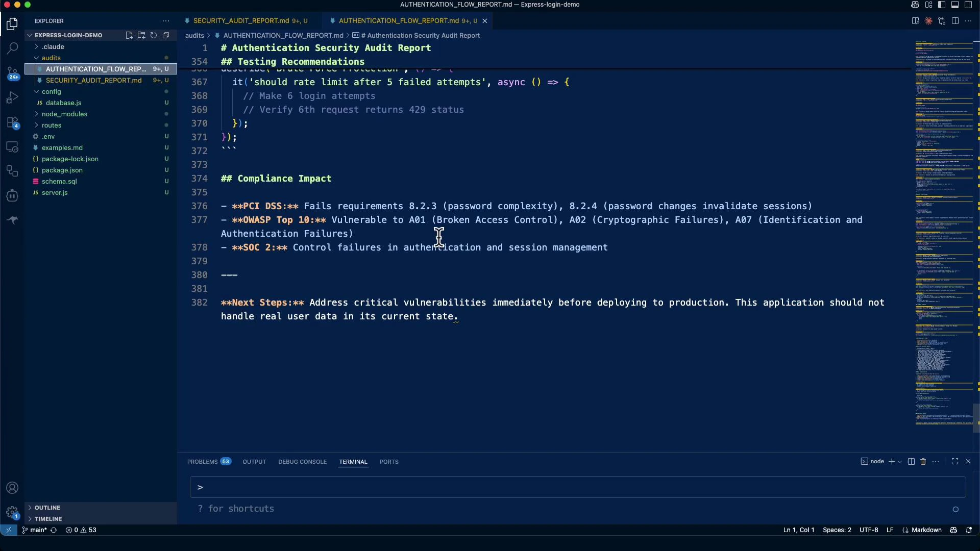
Task: Maximize the terminal panel size
Action: [x=955, y=461]
